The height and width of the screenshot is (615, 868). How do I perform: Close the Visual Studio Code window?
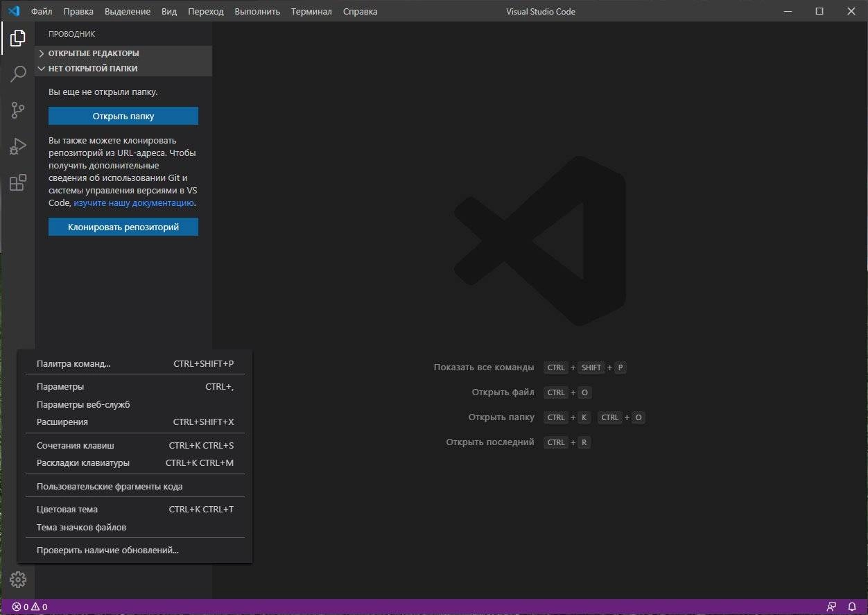tap(851, 11)
